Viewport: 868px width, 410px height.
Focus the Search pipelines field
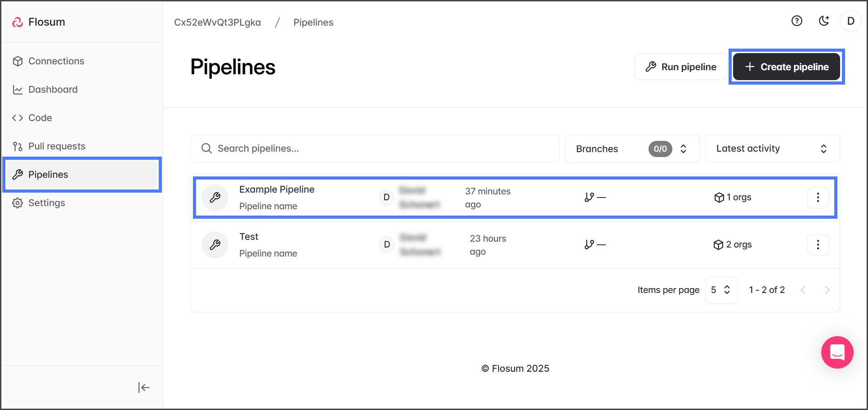[374, 149]
